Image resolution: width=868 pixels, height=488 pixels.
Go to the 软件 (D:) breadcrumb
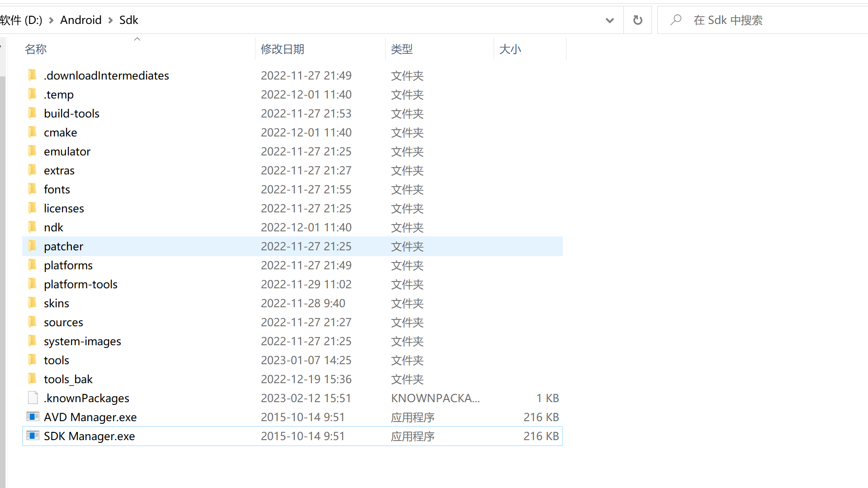pyautogui.click(x=21, y=20)
